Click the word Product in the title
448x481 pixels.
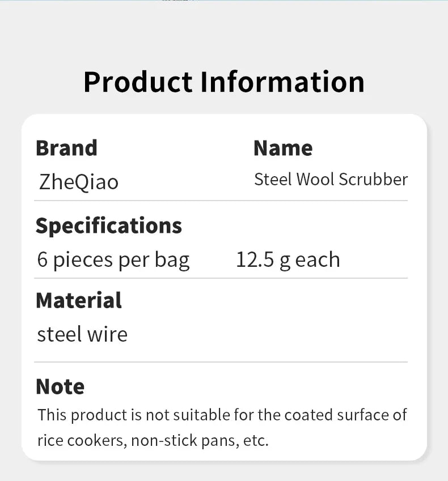pos(138,82)
